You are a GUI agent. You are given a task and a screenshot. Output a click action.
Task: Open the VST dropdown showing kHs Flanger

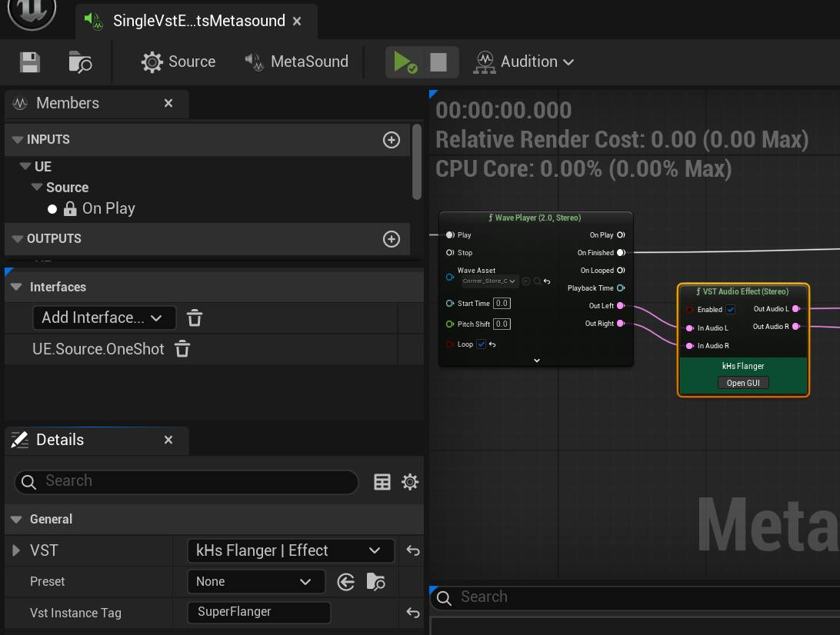(x=291, y=550)
